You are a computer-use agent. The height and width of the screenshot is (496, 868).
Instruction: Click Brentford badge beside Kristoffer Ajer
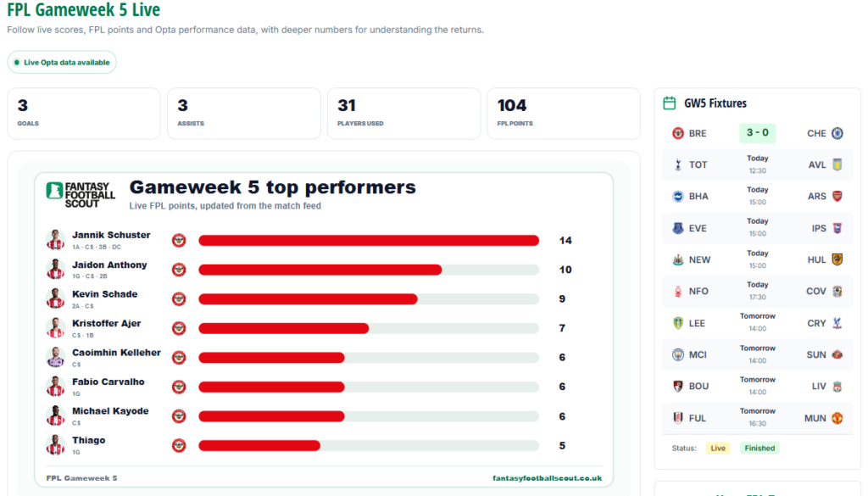pos(178,328)
